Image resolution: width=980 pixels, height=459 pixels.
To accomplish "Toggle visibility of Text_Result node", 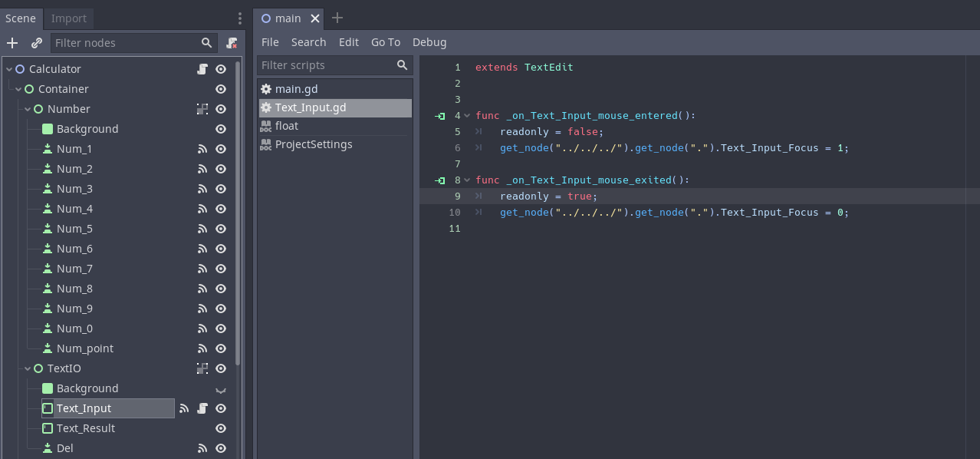I will click(x=221, y=428).
